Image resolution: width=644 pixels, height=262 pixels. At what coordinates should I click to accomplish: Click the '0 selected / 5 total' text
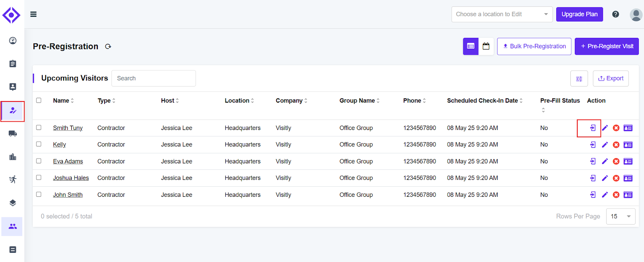[66, 217]
